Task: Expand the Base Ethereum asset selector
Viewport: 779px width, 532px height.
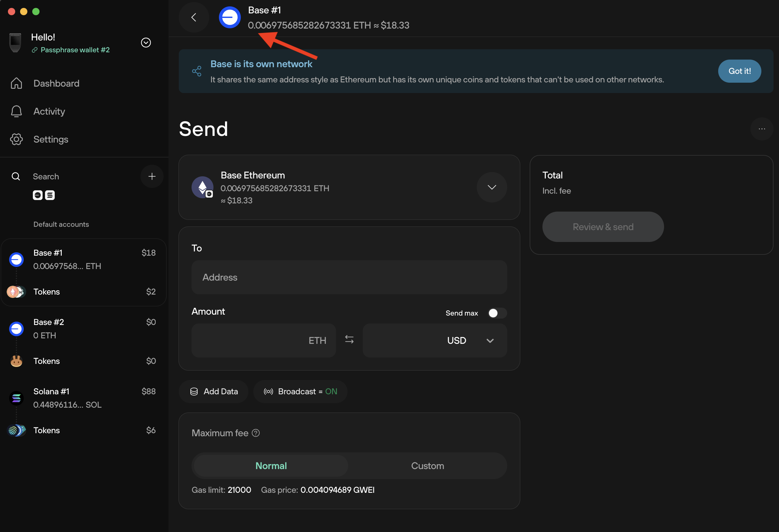Action: point(492,187)
